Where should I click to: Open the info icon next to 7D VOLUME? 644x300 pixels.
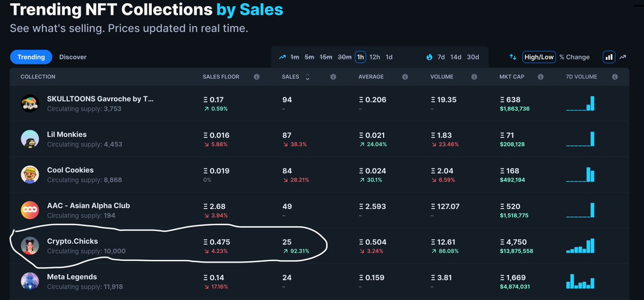[614, 77]
